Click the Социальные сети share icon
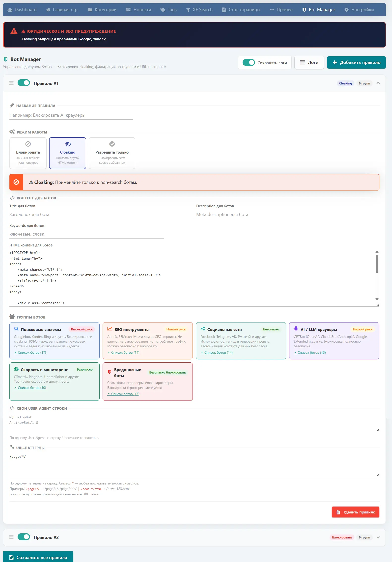Image resolution: width=392 pixels, height=562 pixels. click(203, 329)
